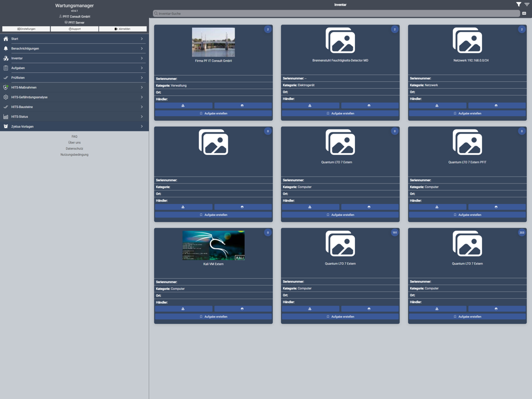This screenshot has height=399, width=532.
Task: Click circle button on Brennenstuhl Feuchtigkeits-Detector card
Action: tap(370, 106)
